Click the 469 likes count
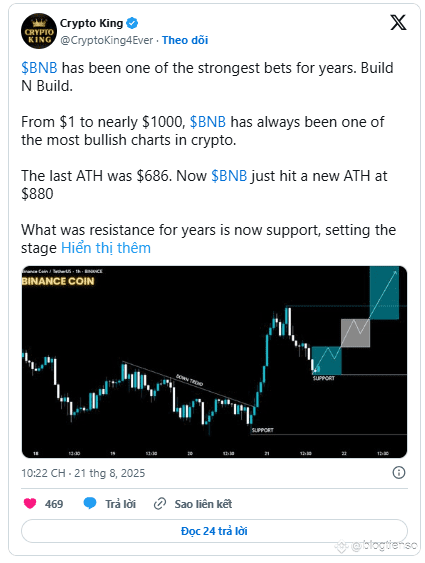The height and width of the screenshot is (563, 425). coord(54,504)
